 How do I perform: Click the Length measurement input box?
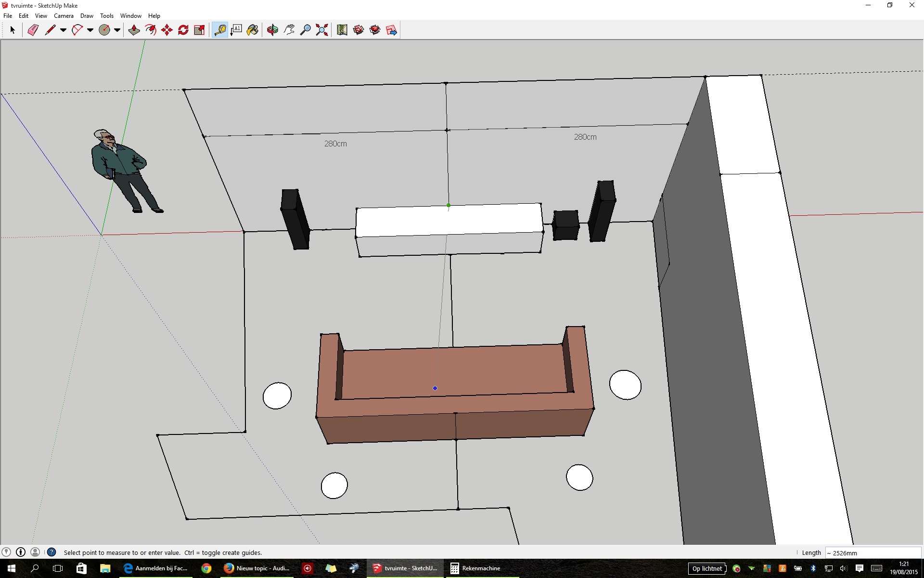point(872,552)
